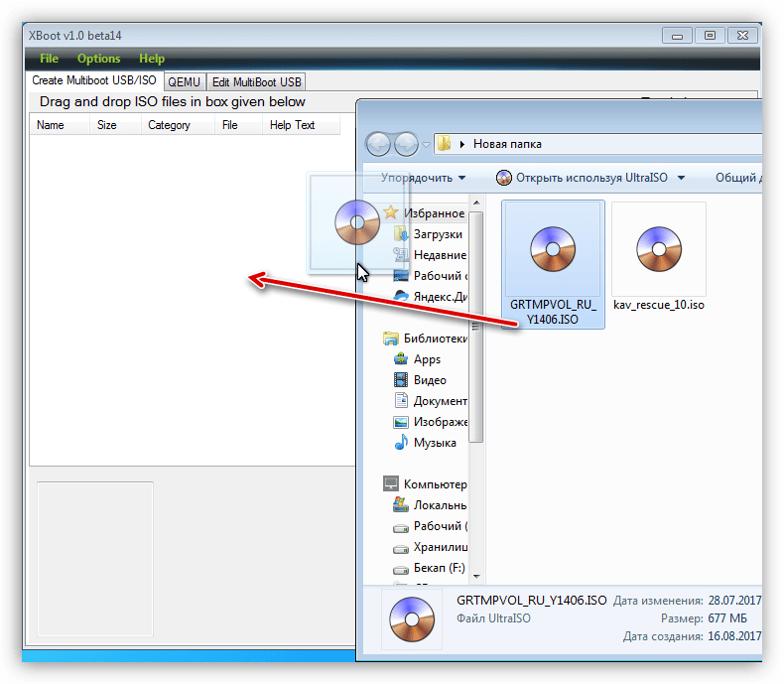784x684 pixels.
Task: Click the kav_rescue_10.iso file name
Action: [x=659, y=305]
